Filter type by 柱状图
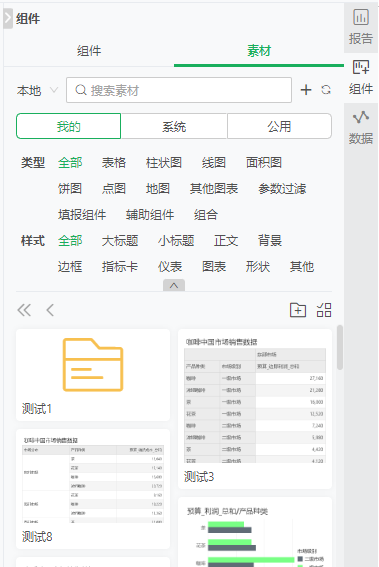This screenshot has width=379, height=567. pos(164,162)
